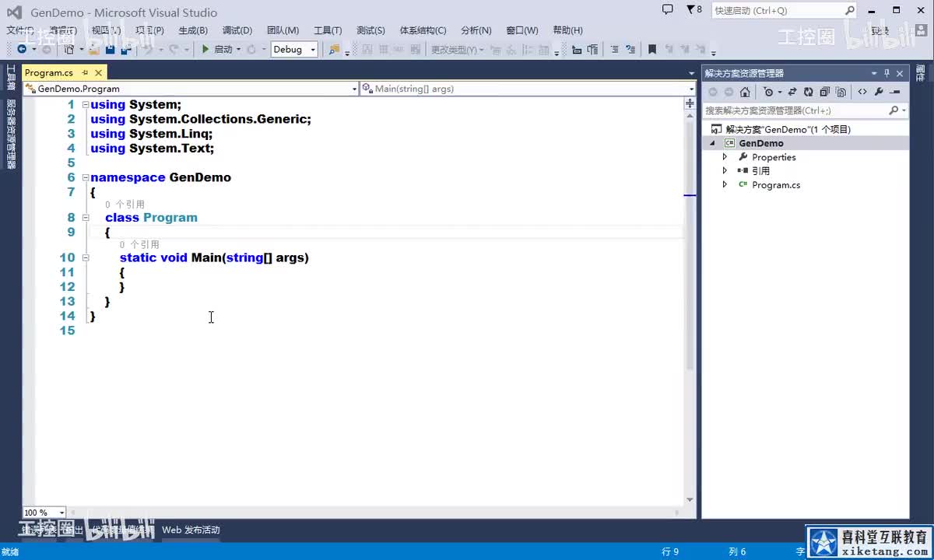Collapse the using directives outlining block
The width and height of the screenshot is (934, 560).
click(x=86, y=104)
